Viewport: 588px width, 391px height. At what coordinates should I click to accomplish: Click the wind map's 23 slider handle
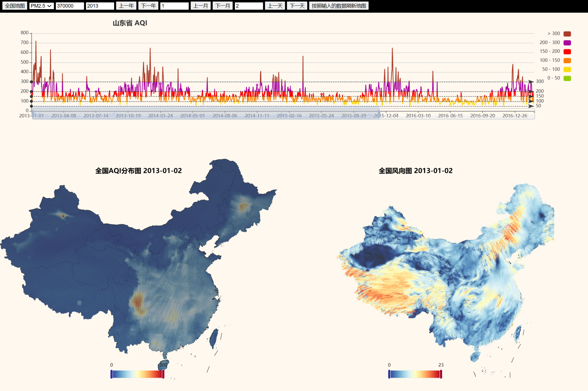(441, 374)
